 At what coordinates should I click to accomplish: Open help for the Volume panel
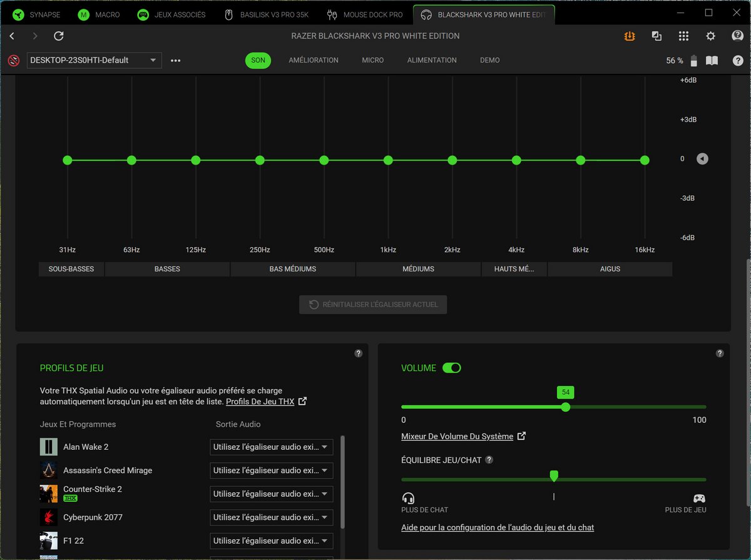pos(720,354)
